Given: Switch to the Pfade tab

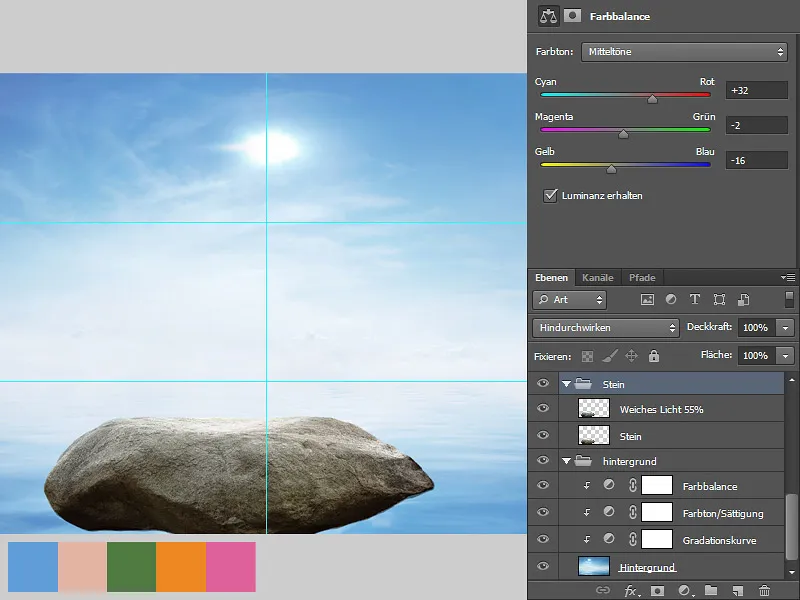Looking at the screenshot, I should (642, 278).
